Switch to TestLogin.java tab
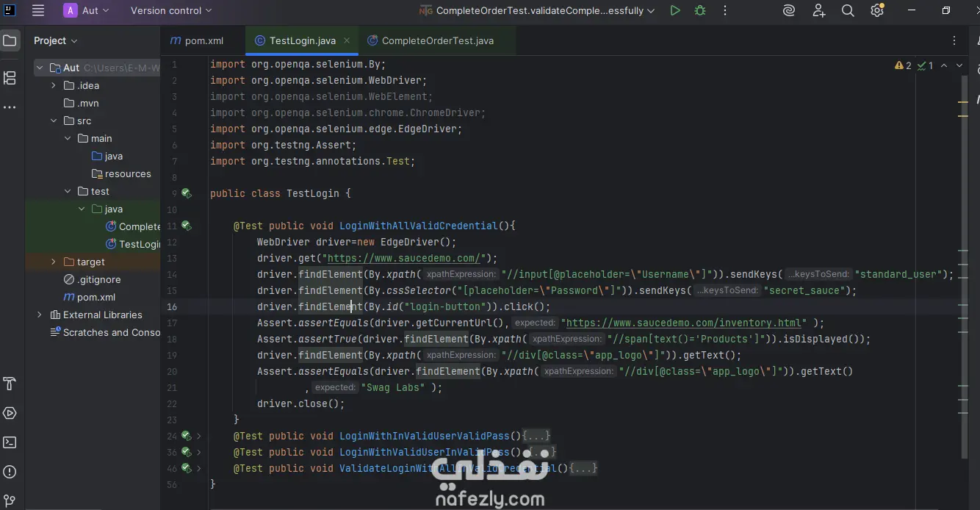The height and width of the screenshot is (510, 980). click(303, 40)
